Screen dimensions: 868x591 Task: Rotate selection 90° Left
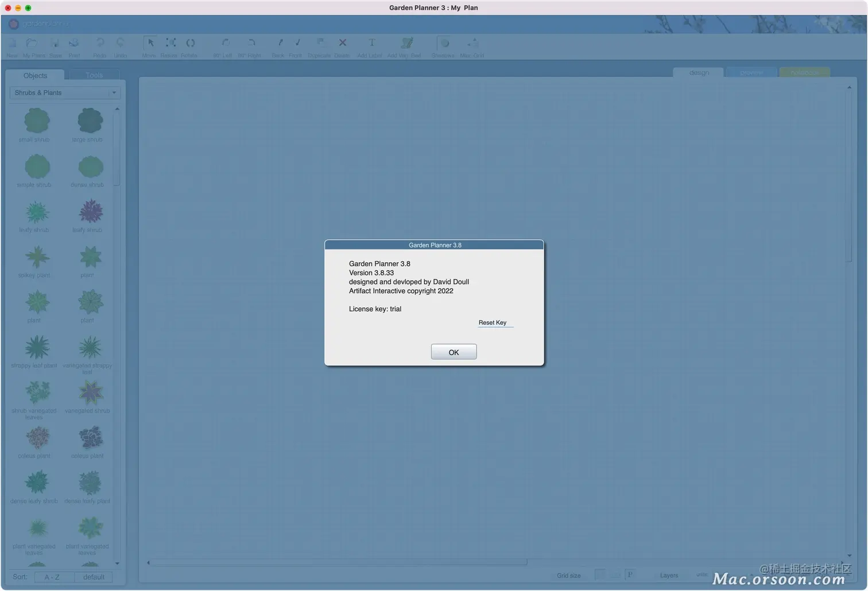point(225,43)
